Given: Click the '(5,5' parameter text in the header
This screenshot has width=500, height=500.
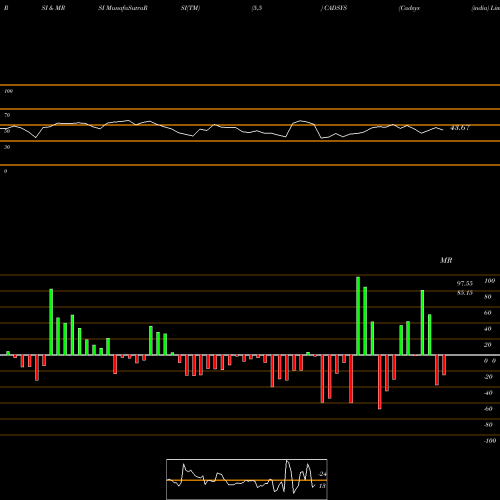Looking at the screenshot, I should (x=257, y=8).
